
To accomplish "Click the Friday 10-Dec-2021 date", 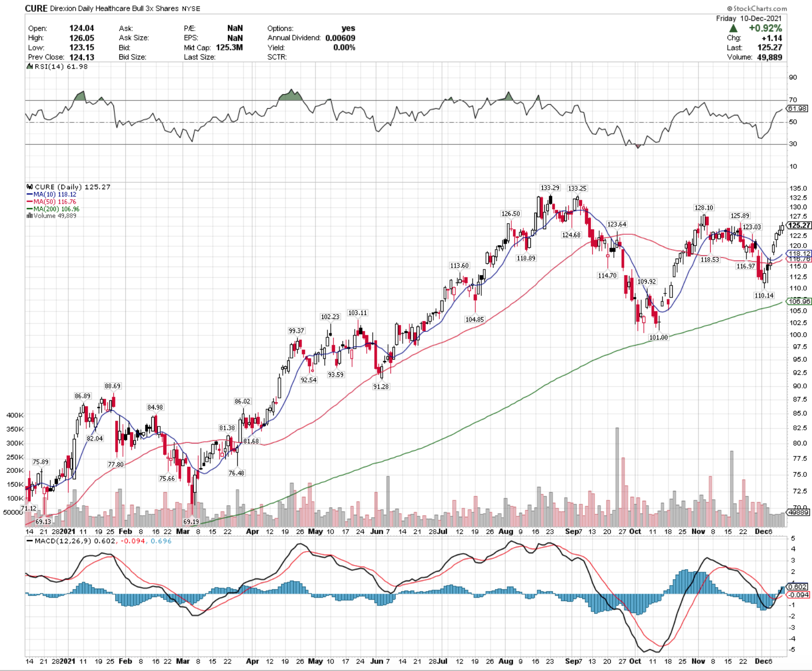I will [749, 18].
